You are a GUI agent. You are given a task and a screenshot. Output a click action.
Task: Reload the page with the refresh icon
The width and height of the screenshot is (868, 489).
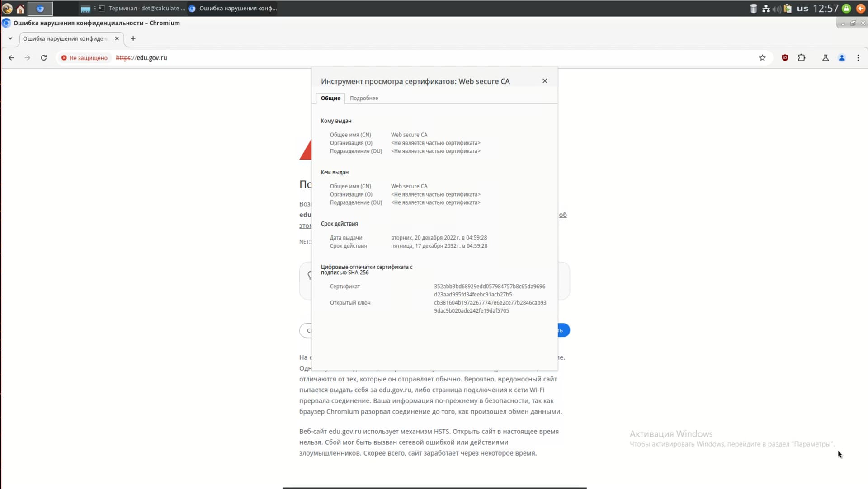(x=44, y=58)
